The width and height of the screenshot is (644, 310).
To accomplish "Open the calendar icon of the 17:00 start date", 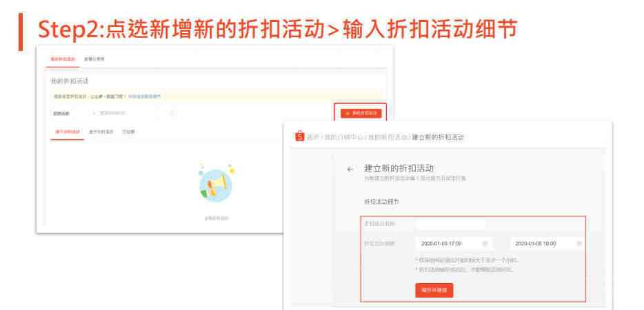I will 485,244.
